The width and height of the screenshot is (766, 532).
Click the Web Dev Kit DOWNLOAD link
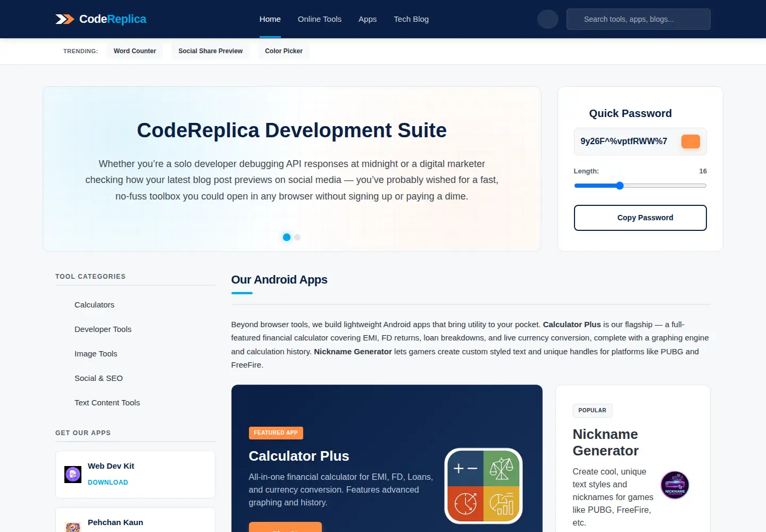pos(108,483)
